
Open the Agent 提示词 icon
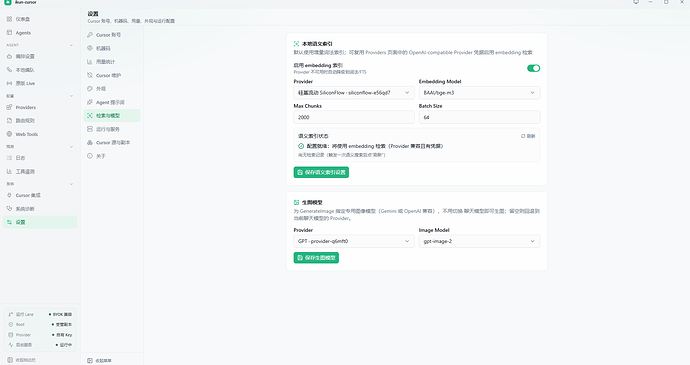point(90,102)
